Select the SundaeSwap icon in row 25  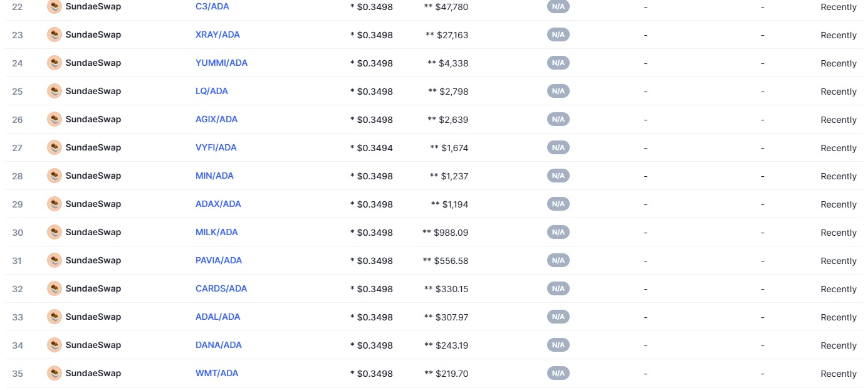pos(55,91)
